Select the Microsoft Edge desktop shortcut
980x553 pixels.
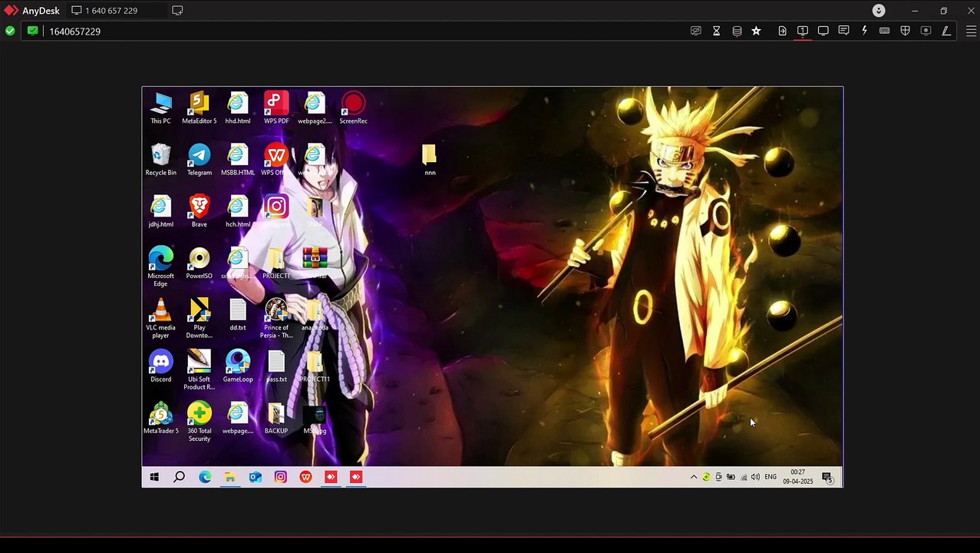[x=161, y=267]
